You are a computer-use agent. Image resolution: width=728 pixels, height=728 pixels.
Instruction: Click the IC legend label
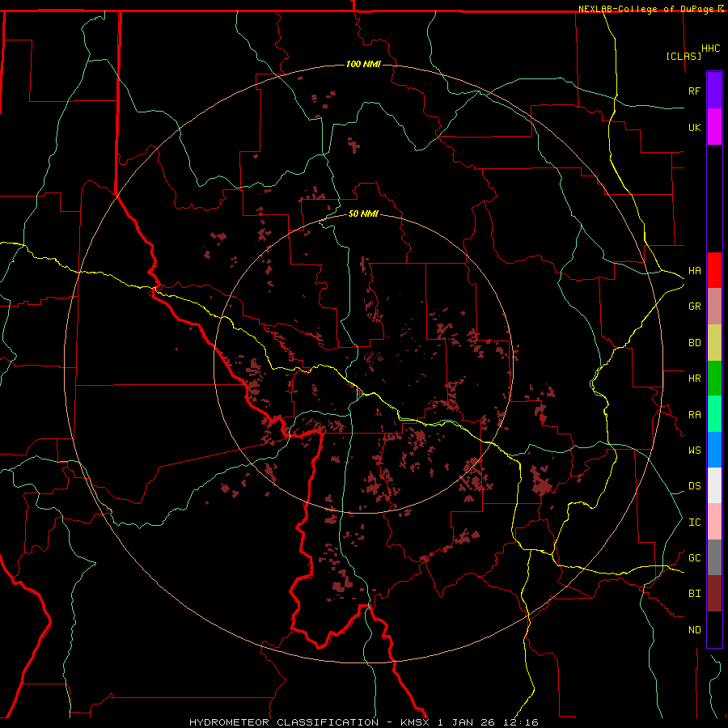point(694,523)
